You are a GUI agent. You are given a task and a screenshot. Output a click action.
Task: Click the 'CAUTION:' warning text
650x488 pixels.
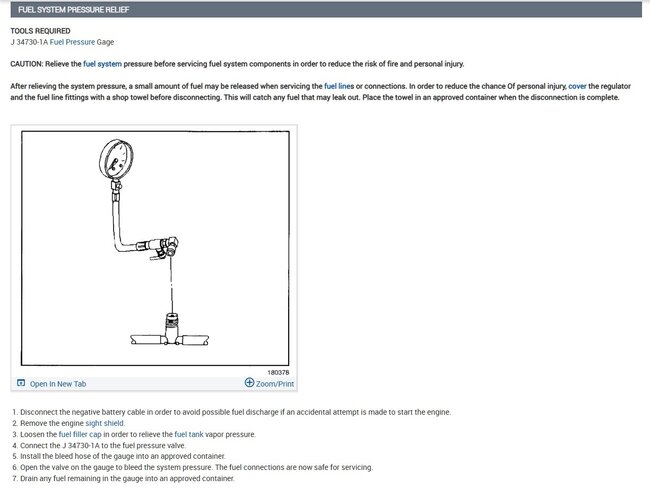coord(27,64)
